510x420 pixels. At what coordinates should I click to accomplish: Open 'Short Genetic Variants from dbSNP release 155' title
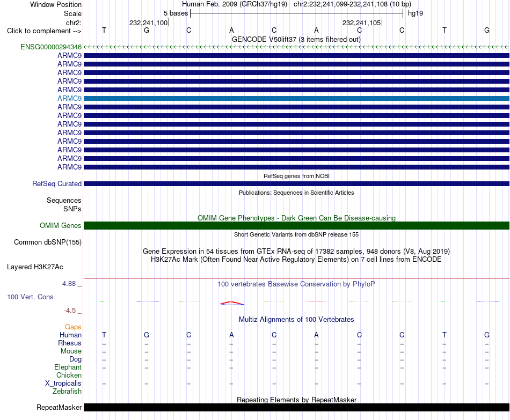tap(296, 235)
